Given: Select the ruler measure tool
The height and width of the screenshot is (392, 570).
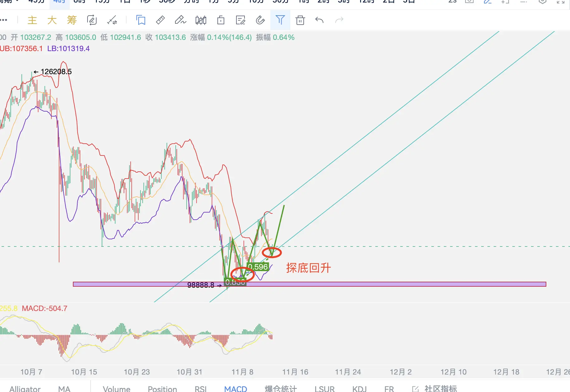Looking at the screenshot, I should pyautogui.click(x=160, y=20).
